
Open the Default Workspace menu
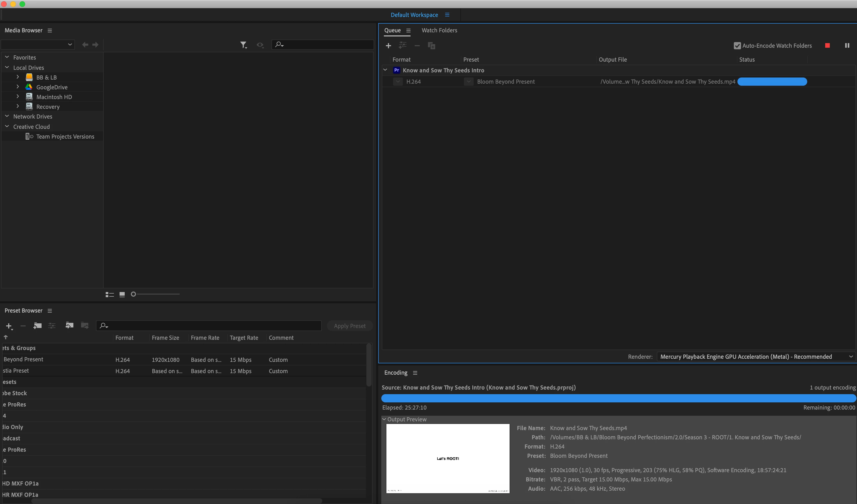coord(447,15)
